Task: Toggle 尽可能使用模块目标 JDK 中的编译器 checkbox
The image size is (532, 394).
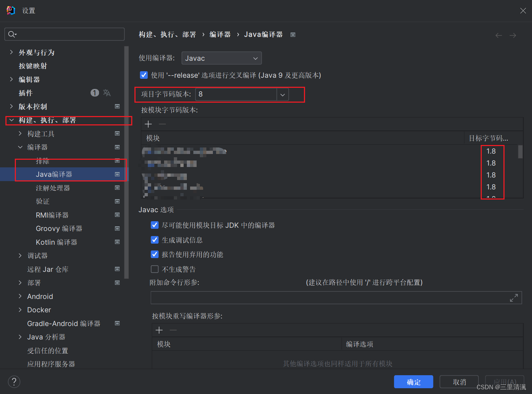Action: tap(155, 225)
